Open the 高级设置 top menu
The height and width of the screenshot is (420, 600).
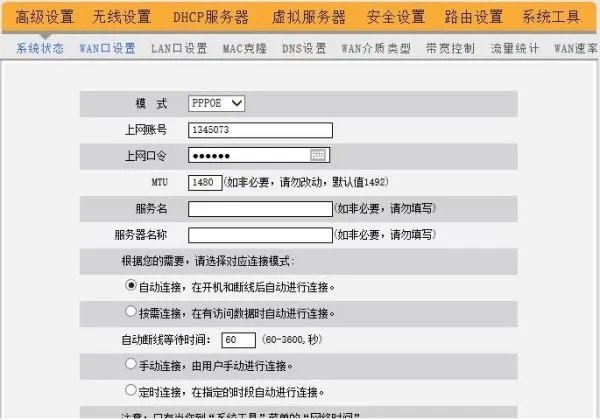tap(44, 17)
